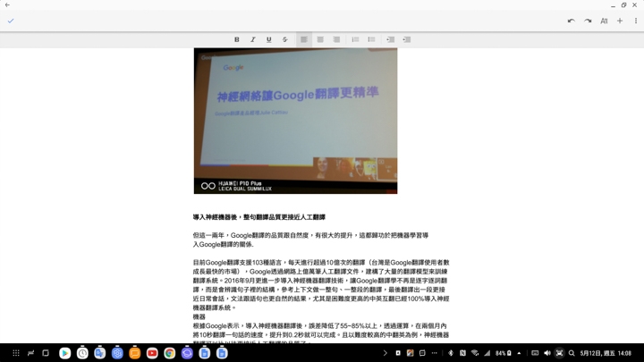Decrease paragraph indent
Image resolution: width=644 pixels, height=362 pixels.
pyautogui.click(x=390, y=39)
